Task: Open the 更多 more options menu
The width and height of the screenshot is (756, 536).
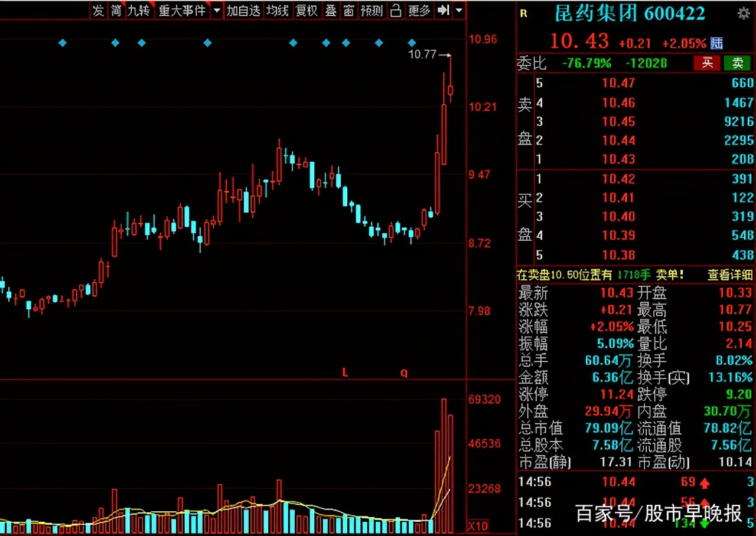Action: click(x=419, y=10)
